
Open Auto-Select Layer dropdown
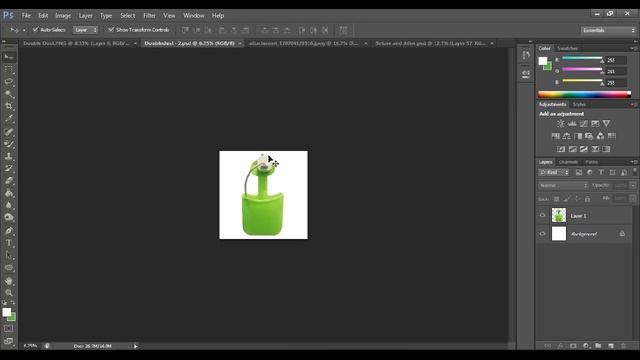tap(85, 30)
